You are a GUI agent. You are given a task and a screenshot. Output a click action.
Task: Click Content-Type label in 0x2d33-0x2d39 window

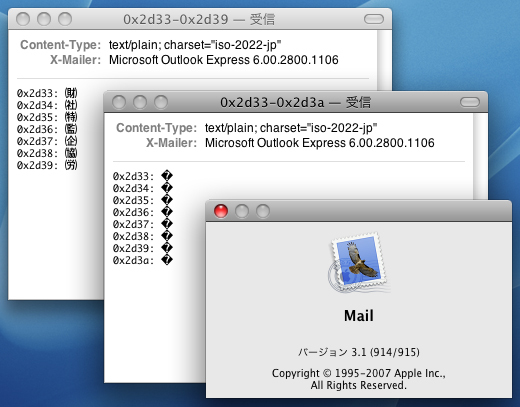60,45
